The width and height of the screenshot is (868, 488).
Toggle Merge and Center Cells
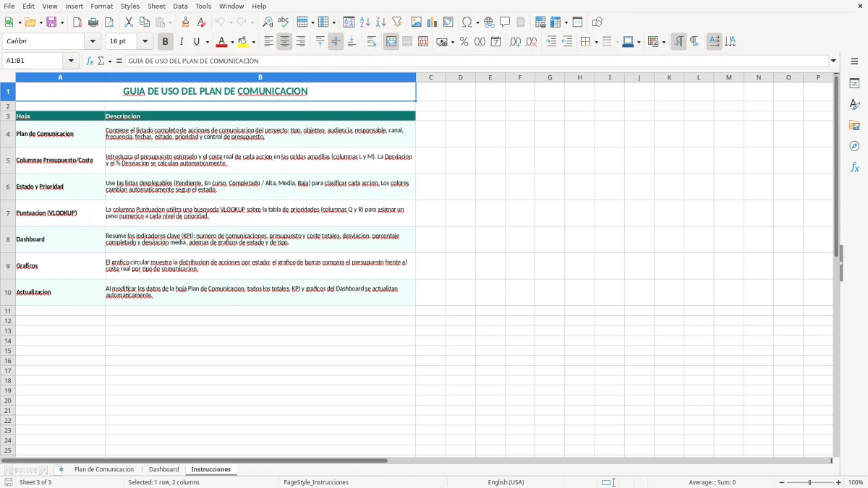[391, 42]
